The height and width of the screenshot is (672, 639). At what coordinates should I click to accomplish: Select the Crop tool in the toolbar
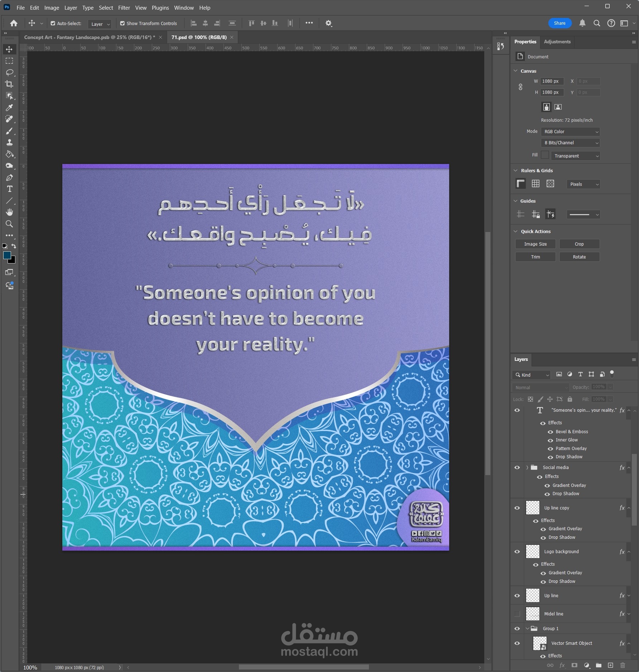click(x=9, y=84)
